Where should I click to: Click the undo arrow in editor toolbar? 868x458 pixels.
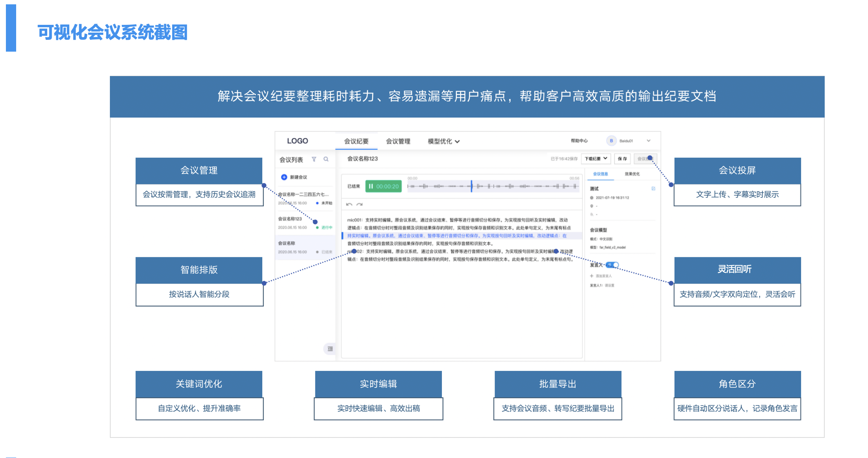(349, 205)
